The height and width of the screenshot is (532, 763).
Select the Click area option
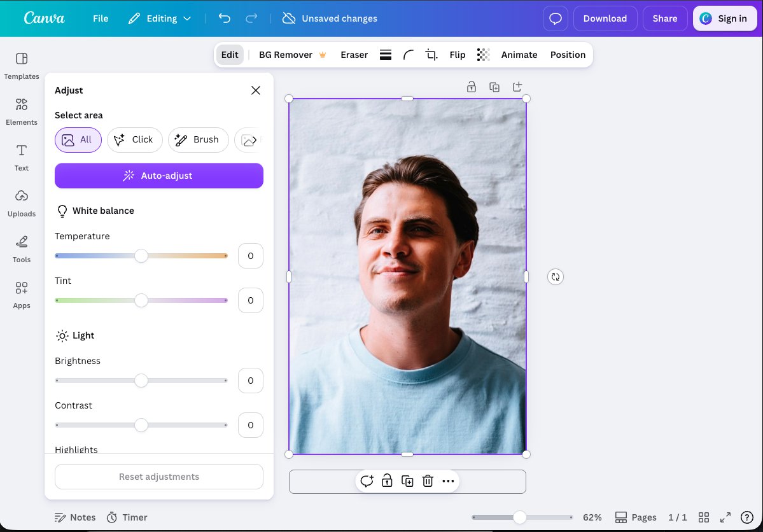135,140
